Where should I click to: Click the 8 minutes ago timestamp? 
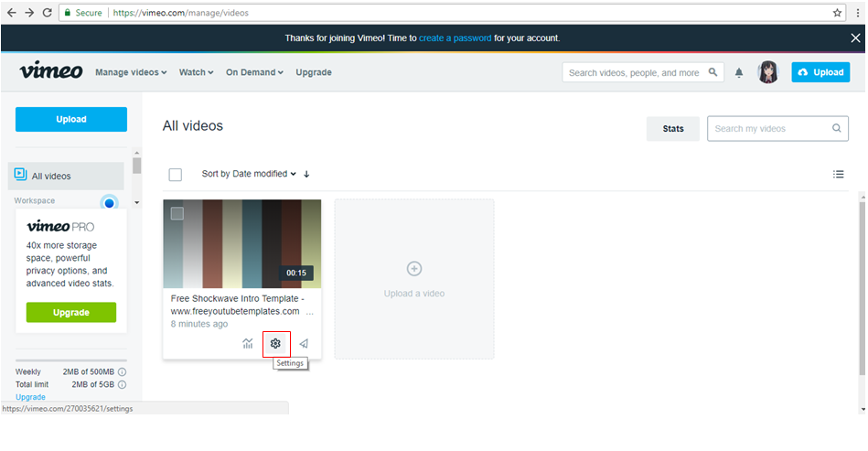pyautogui.click(x=199, y=324)
